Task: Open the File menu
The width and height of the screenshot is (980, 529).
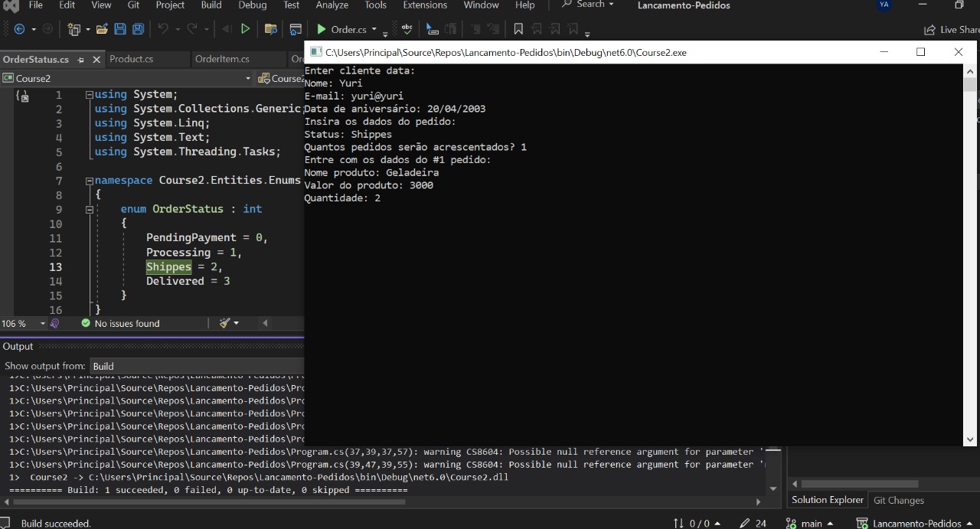Action: (x=35, y=5)
